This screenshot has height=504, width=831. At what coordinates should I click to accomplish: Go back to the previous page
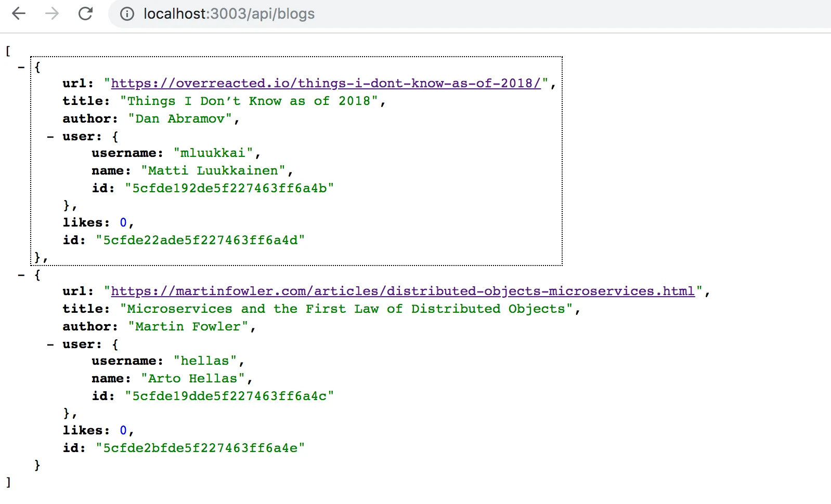(x=19, y=14)
